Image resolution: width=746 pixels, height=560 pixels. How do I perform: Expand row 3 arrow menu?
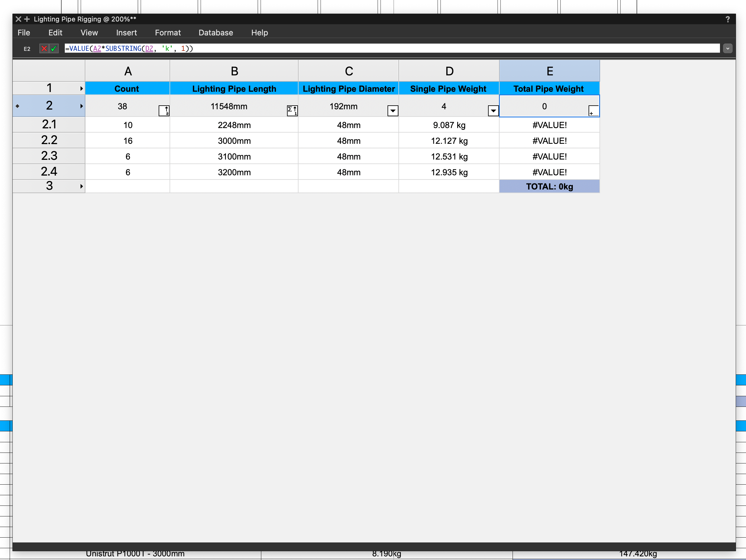(x=81, y=186)
